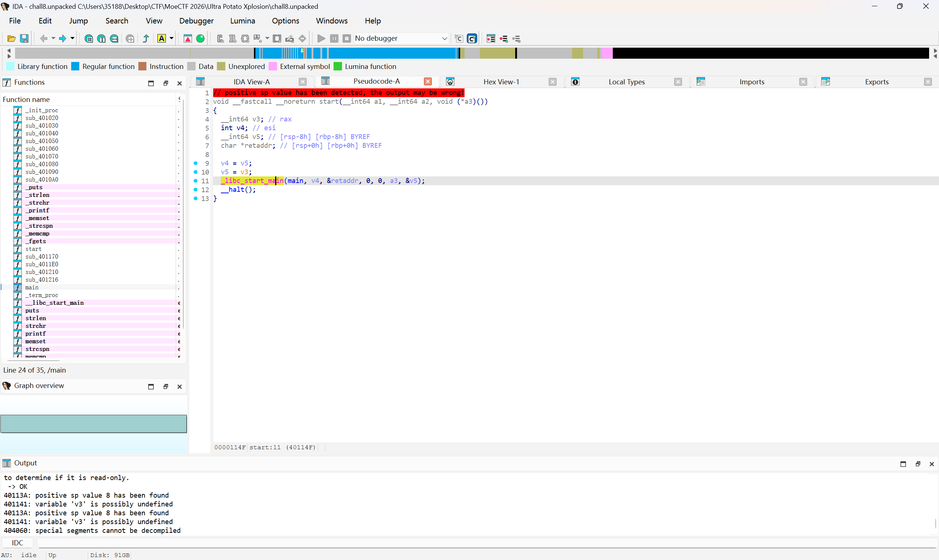This screenshot has height=560, width=939.
Task: Click the pause process button
Action: click(334, 39)
